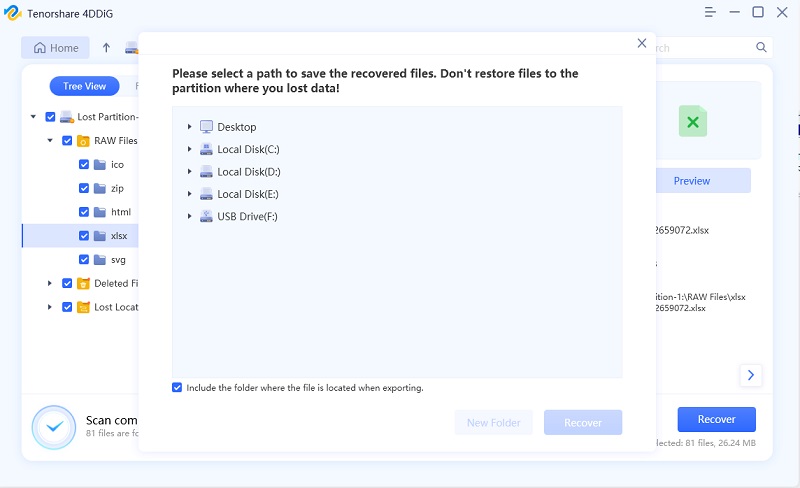The width and height of the screenshot is (800, 488).
Task: Click the green Excel file thumbnail icon
Action: [692, 122]
